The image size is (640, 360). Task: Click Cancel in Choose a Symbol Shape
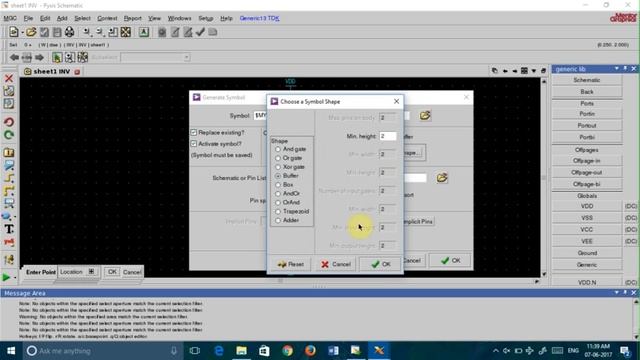[x=336, y=264]
